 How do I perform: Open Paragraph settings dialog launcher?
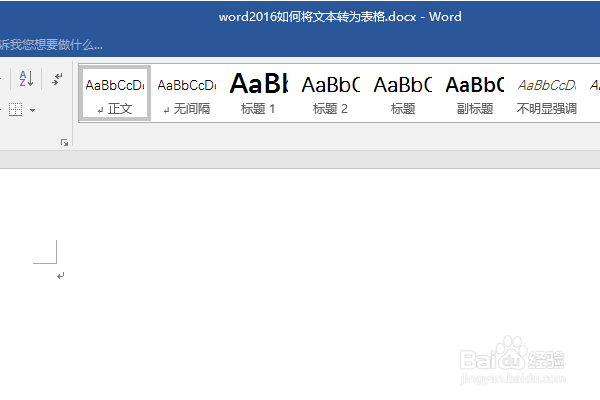(x=64, y=143)
